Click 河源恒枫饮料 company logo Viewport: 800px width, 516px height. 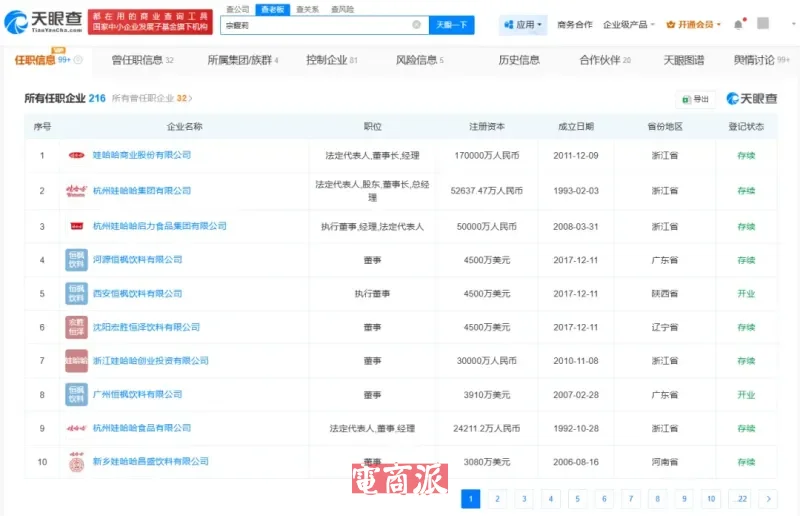pos(77,260)
